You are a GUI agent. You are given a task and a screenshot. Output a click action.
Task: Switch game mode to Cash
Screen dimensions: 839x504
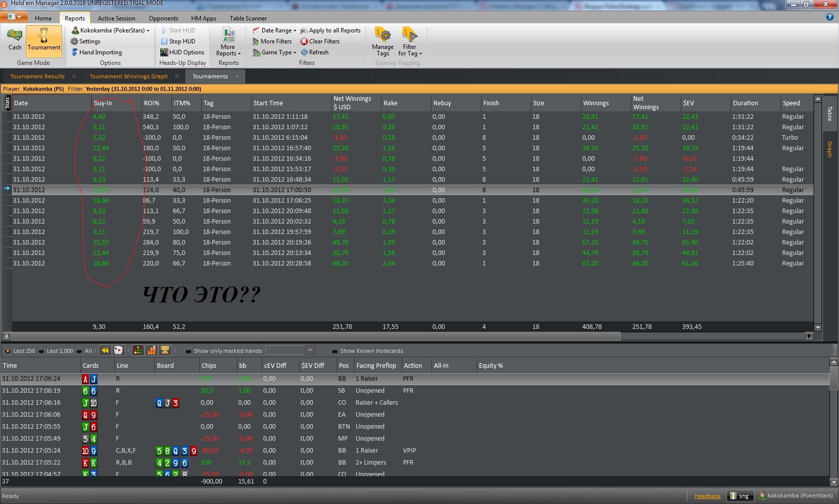[14, 40]
